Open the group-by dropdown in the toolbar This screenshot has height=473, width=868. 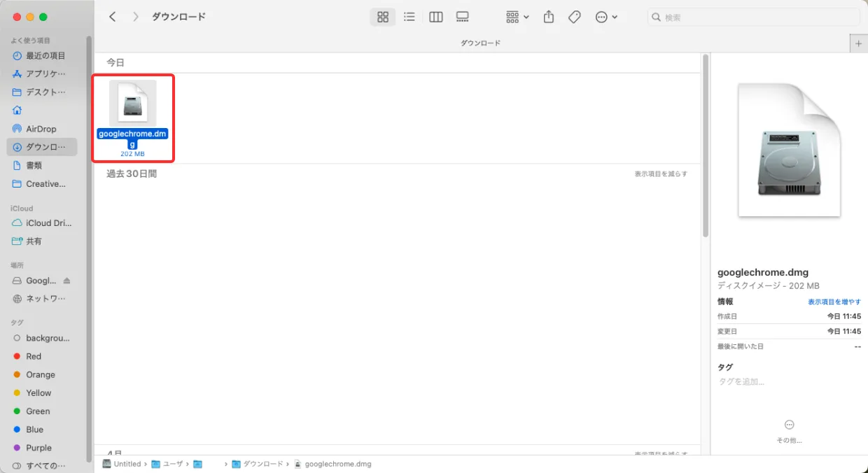point(517,17)
